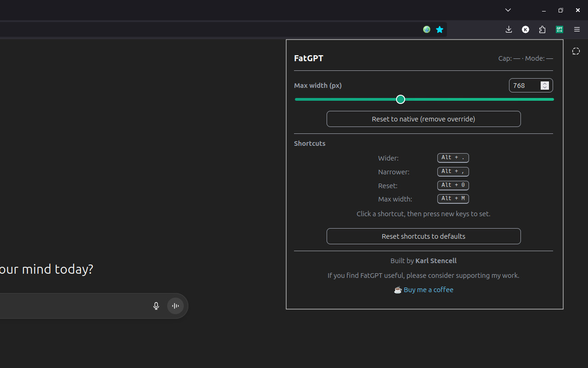This screenshot has width=588, height=368.
Task: Open the downloads arrow icon
Action: 509,29
